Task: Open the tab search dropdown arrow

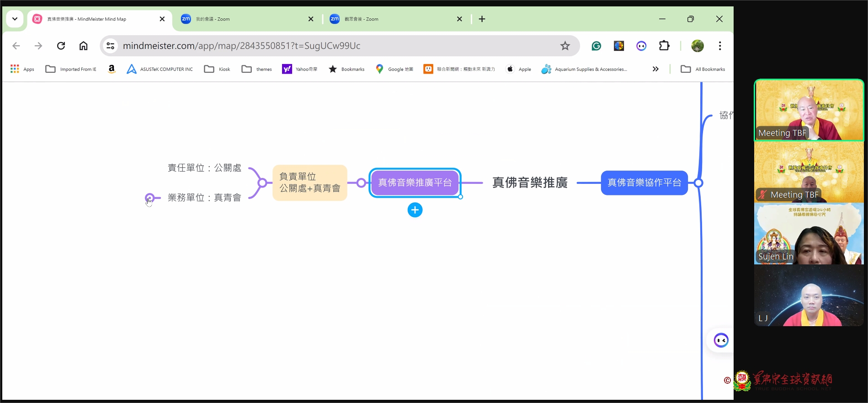Action: click(x=15, y=19)
